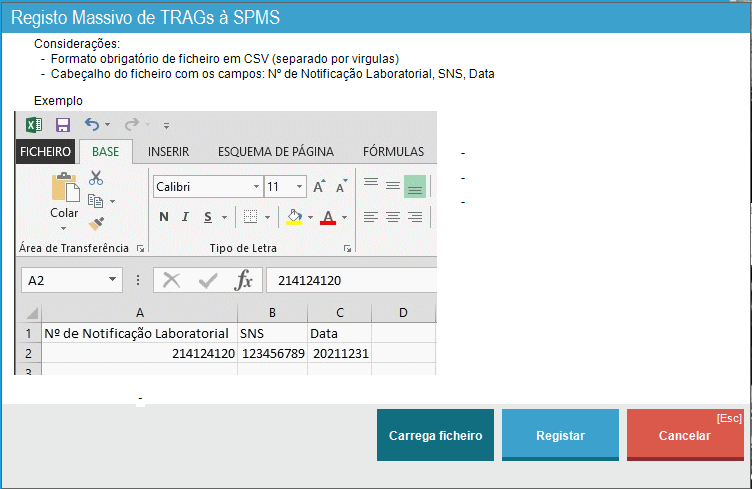This screenshot has height=489, width=752.
Task: Click the yellow fill color bucket
Action: click(x=294, y=217)
